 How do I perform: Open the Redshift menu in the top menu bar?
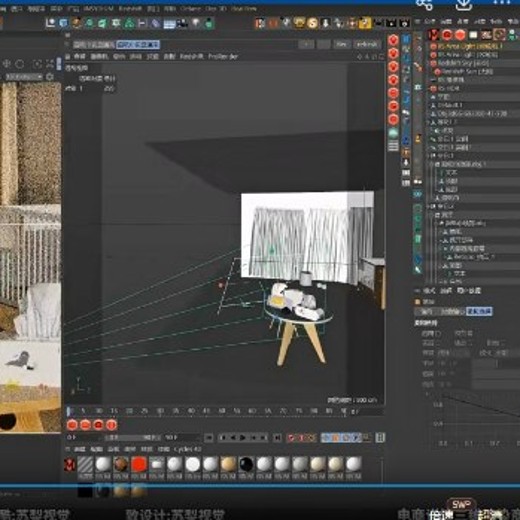coord(130,9)
